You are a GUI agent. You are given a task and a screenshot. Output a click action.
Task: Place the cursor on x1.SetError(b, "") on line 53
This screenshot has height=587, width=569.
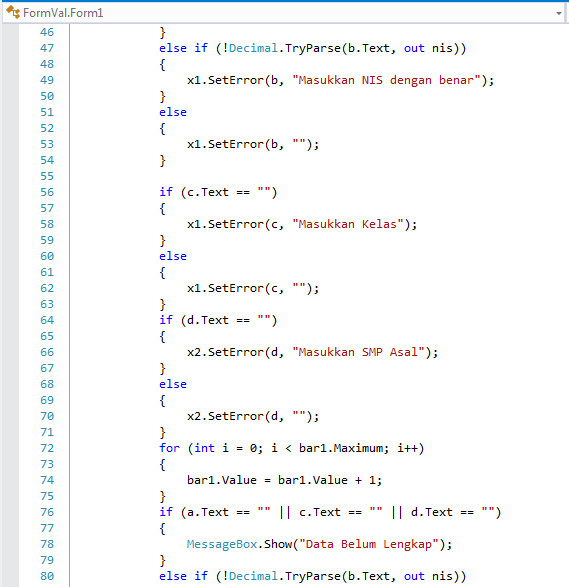[x=253, y=145]
